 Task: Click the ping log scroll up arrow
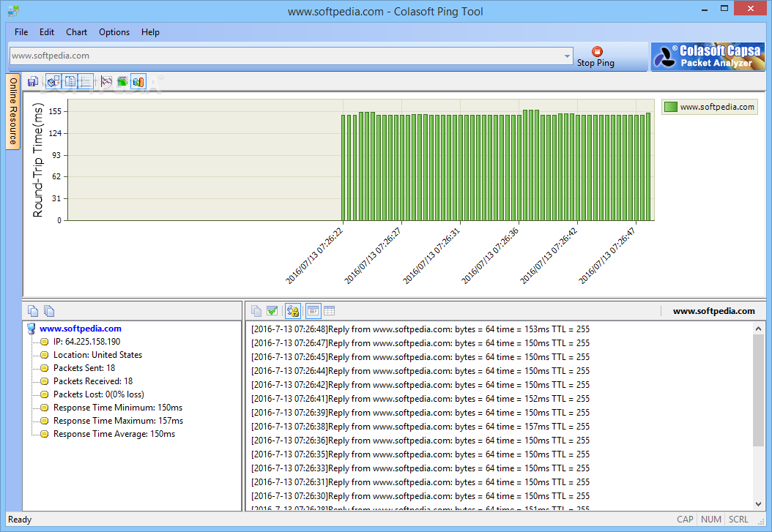(758, 329)
